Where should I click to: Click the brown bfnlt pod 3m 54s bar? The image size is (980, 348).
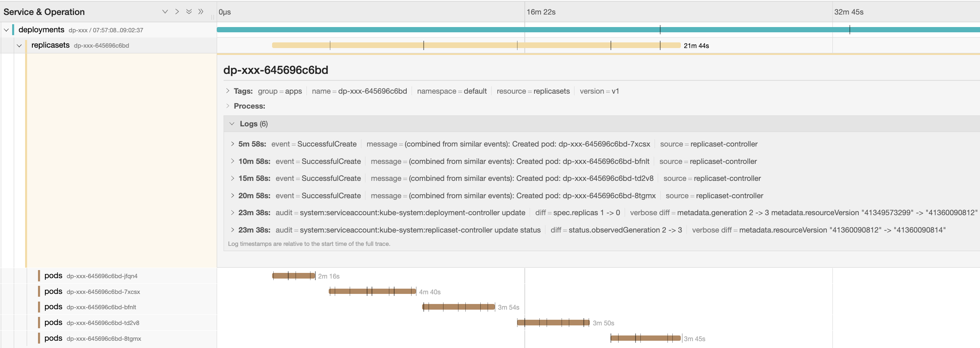(x=458, y=307)
